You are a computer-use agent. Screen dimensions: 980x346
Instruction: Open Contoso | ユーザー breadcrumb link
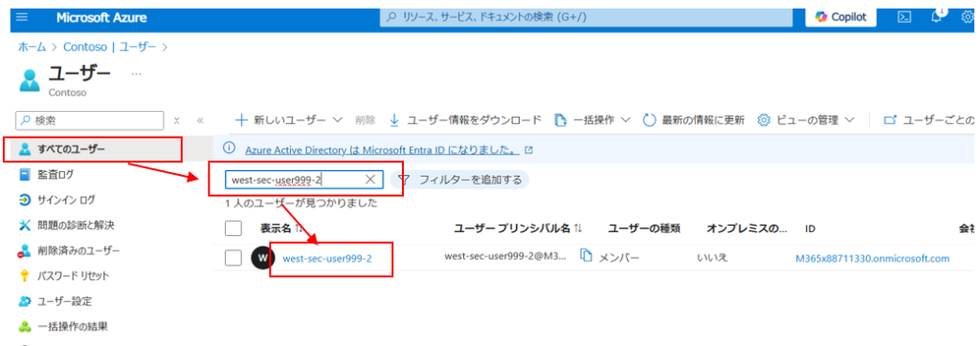tap(109, 47)
